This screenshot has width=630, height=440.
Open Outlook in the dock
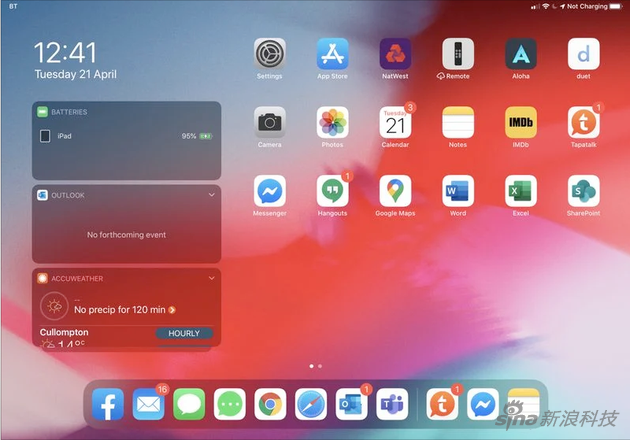[352, 404]
